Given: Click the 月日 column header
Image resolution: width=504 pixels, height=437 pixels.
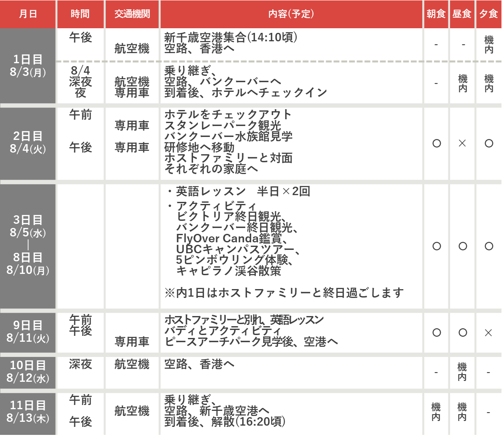Looking at the screenshot, I should [x=28, y=14].
